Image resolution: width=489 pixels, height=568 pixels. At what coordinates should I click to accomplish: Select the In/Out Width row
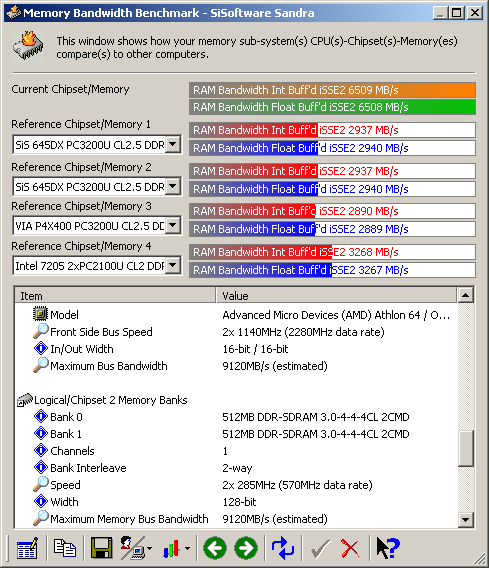[235, 349]
